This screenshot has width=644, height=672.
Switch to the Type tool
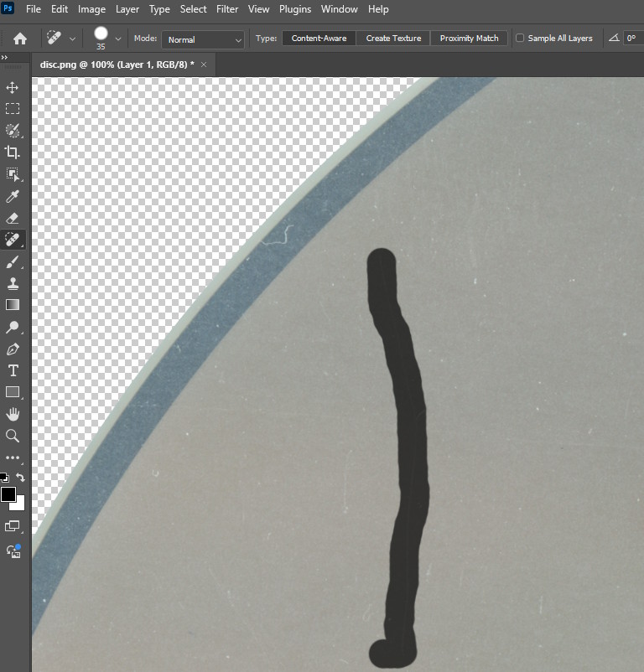point(13,370)
